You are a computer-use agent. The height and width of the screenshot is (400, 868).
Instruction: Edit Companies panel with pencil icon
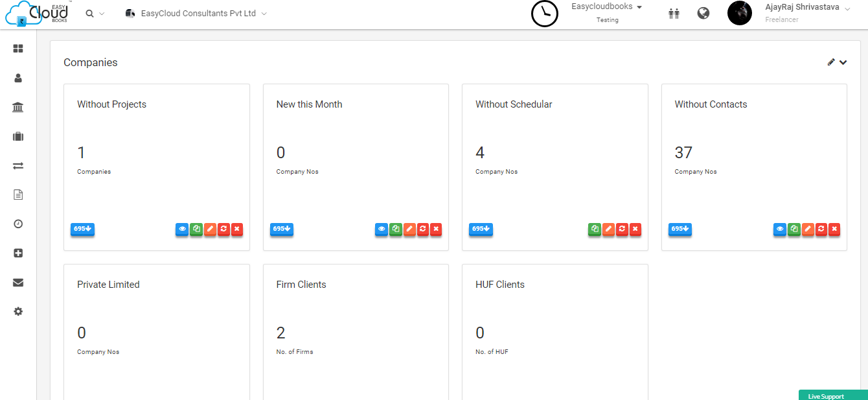coord(831,62)
